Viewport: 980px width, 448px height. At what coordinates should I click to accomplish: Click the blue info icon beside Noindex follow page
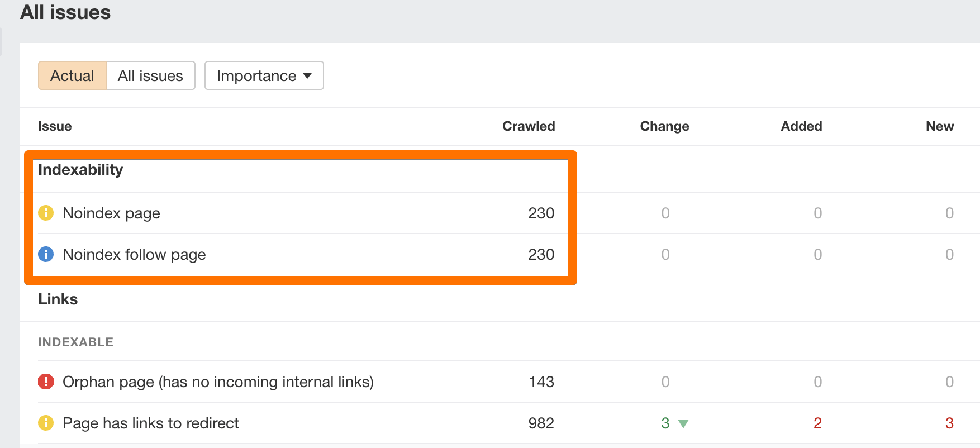pos(46,254)
